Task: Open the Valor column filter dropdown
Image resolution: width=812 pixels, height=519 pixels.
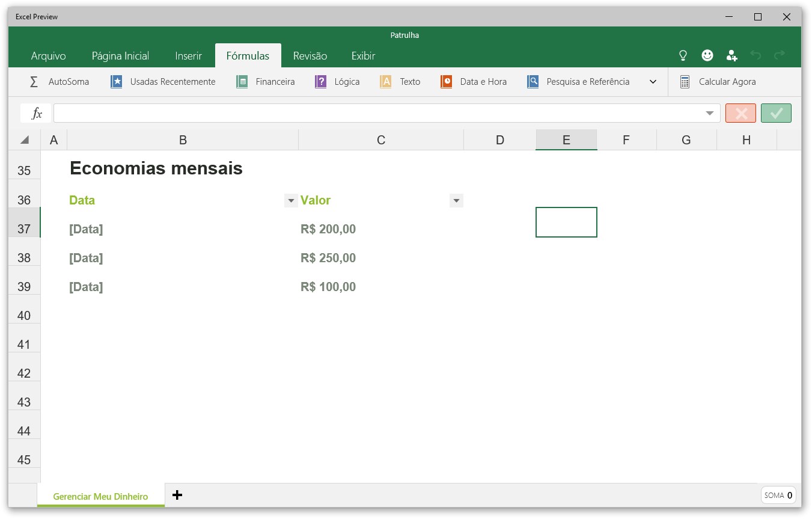Action: point(456,200)
